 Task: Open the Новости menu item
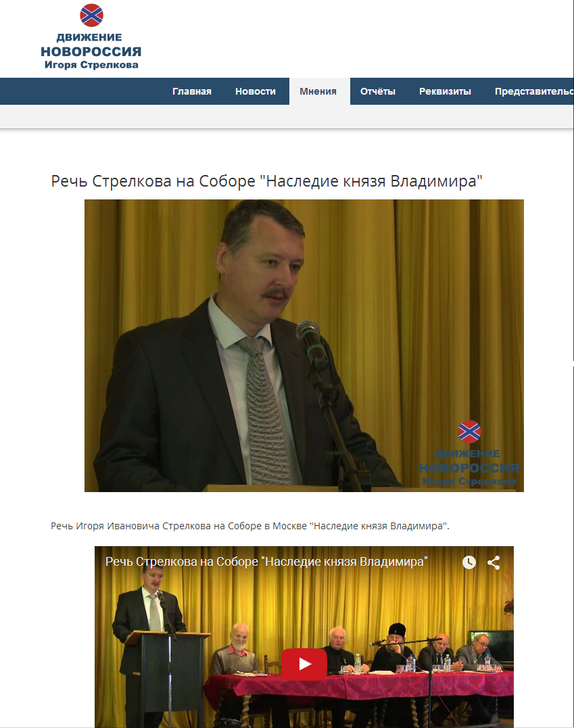(256, 91)
